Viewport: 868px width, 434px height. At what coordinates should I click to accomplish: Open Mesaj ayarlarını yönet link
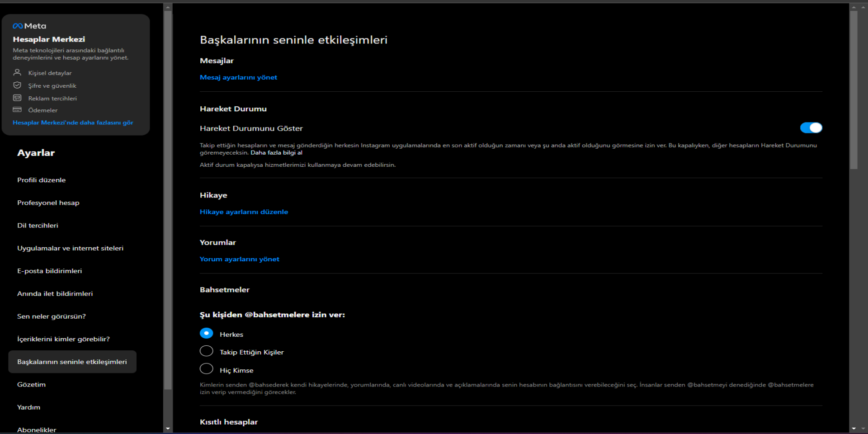pos(238,77)
